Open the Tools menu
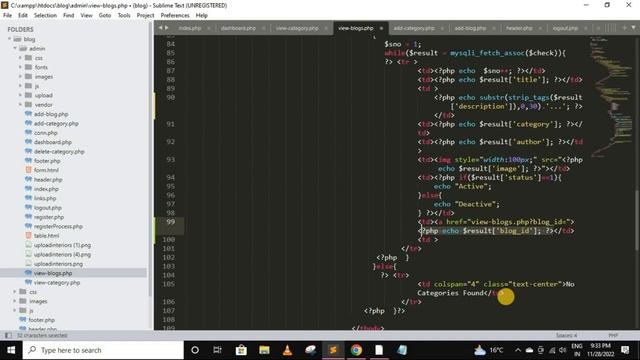 coord(124,16)
